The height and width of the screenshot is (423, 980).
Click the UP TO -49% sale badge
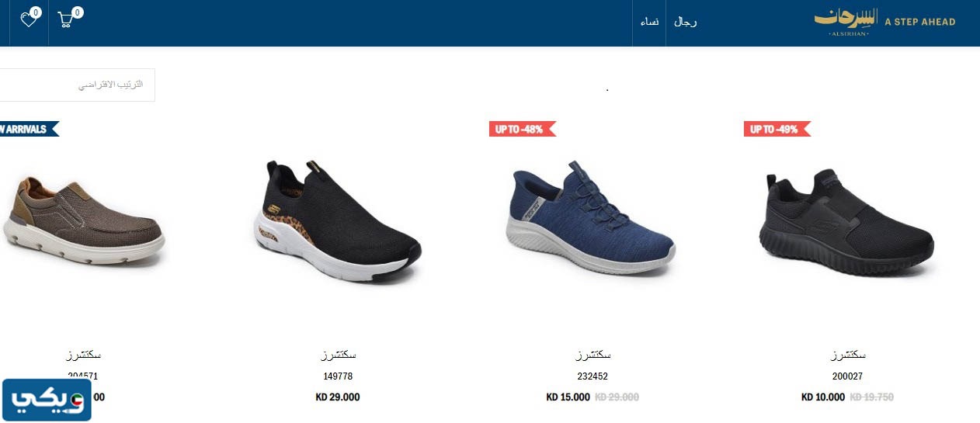point(777,129)
